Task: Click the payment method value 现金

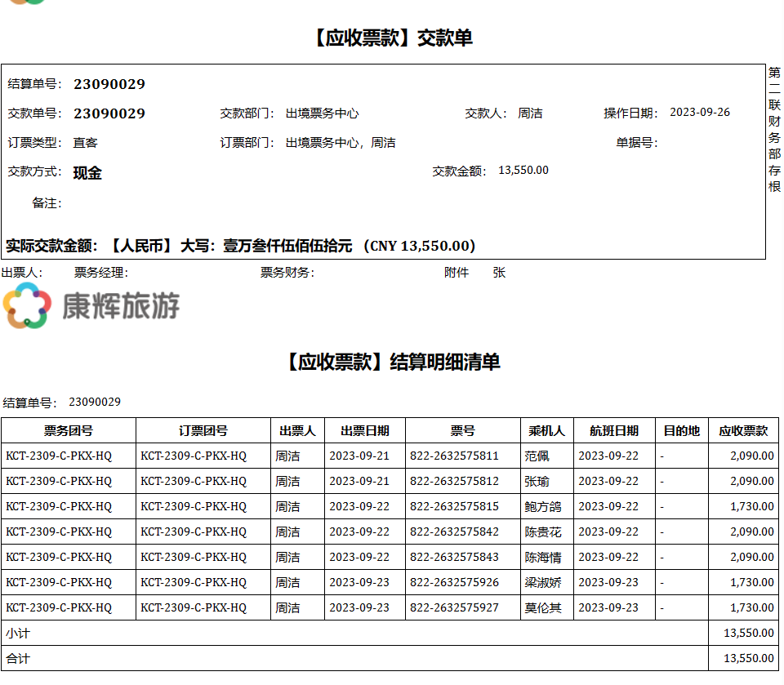Action: (x=87, y=173)
